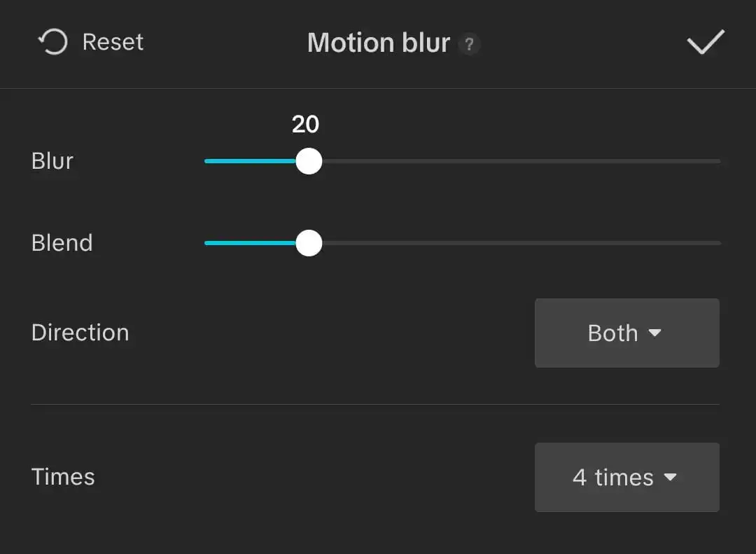Click the Reset text label
This screenshot has height=554, width=756.
113,42
